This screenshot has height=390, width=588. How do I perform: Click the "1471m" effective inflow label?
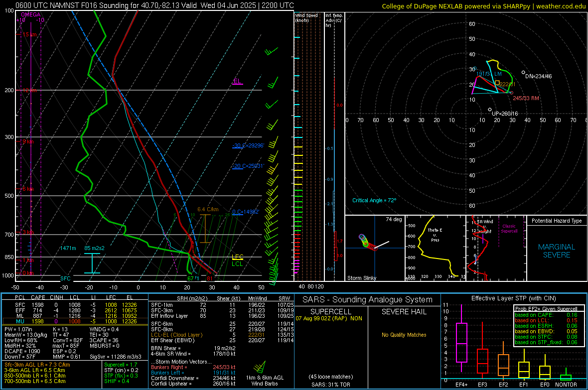(x=68, y=248)
